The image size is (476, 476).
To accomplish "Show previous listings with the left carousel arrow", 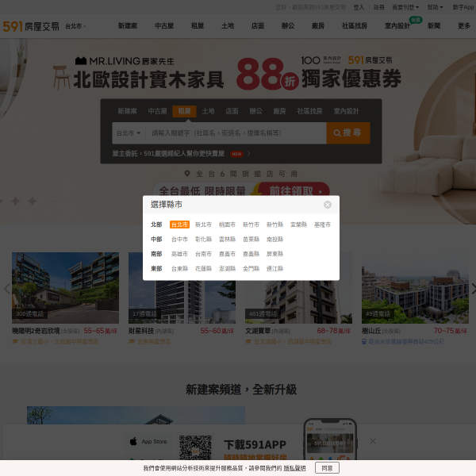I will pyautogui.click(x=7, y=289).
